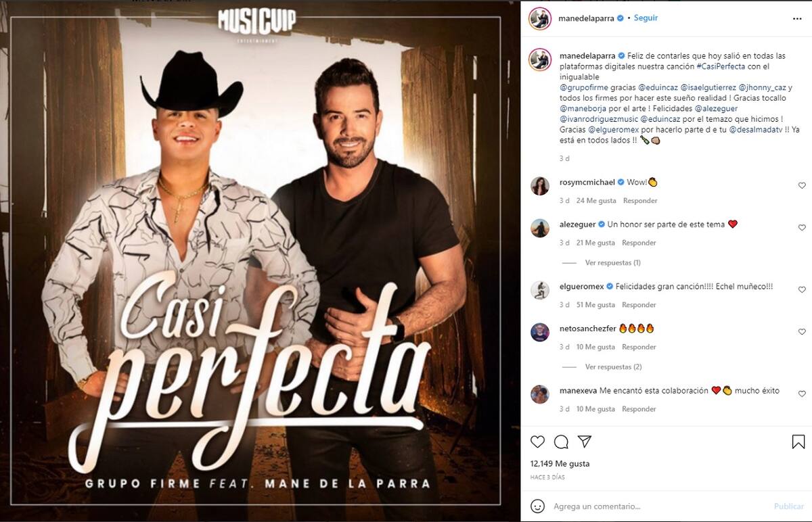This screenshot has height=522, width=812.
Task: Expand Ver respuestas (1) under alezeguer
Action: [612, 262]
